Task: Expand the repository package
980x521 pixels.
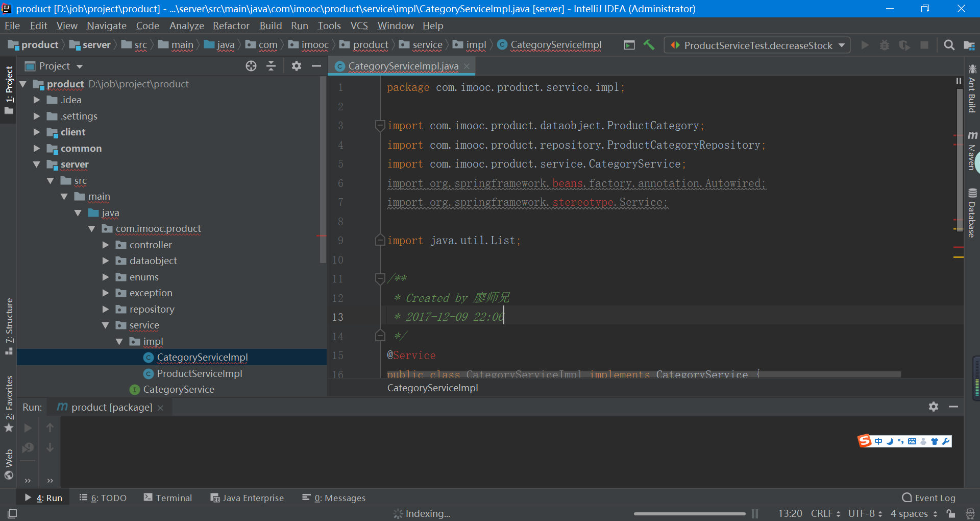Action: (x=106, y=309)
